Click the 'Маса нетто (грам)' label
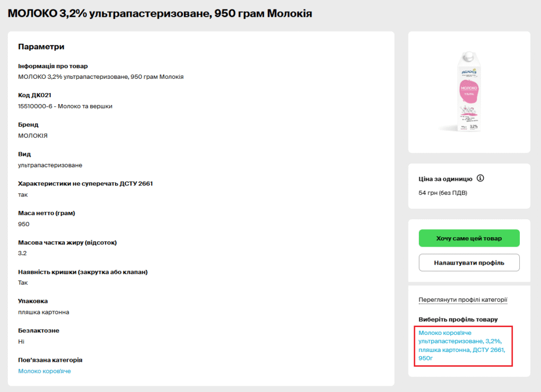 pos(46,213)
